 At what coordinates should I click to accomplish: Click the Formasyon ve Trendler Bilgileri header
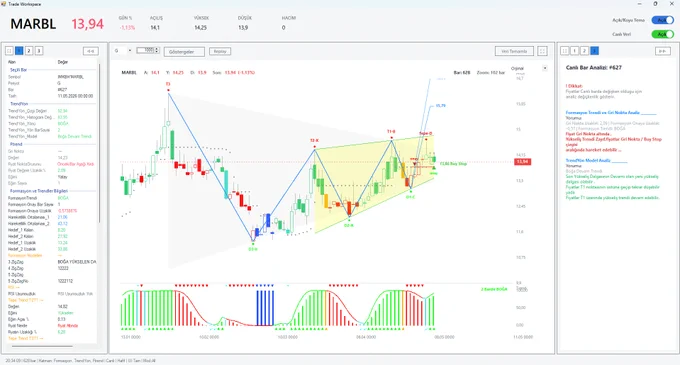click(x=39, y=191)
